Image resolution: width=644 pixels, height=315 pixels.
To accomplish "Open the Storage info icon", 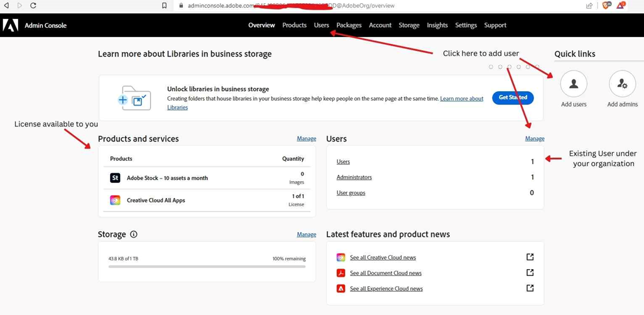I will (133, 235).
